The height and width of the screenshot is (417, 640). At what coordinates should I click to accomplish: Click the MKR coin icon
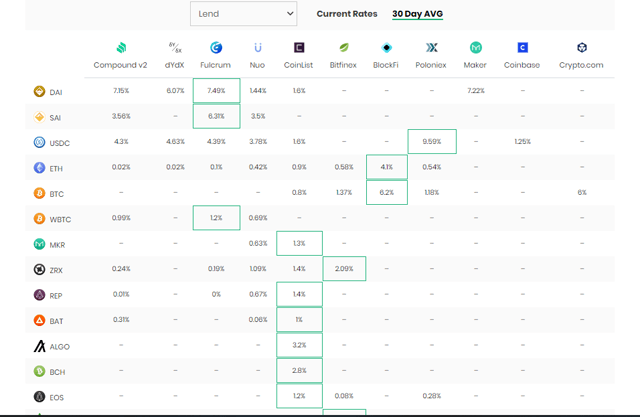click(x=39, y=244)
